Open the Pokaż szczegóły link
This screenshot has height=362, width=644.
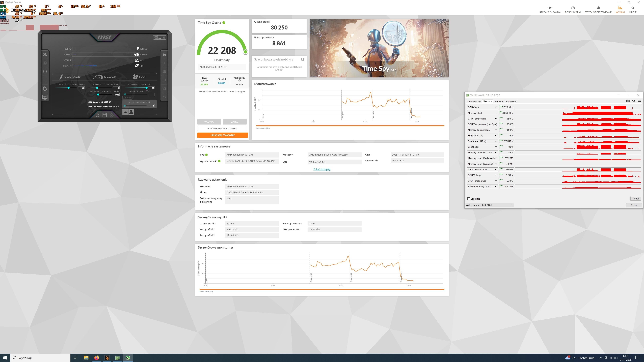point(322,169)
